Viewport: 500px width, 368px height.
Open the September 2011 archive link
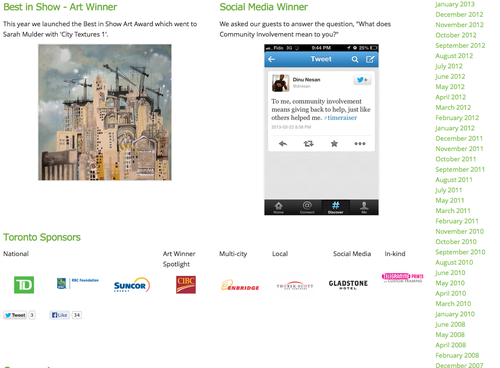tap(460, 169)
